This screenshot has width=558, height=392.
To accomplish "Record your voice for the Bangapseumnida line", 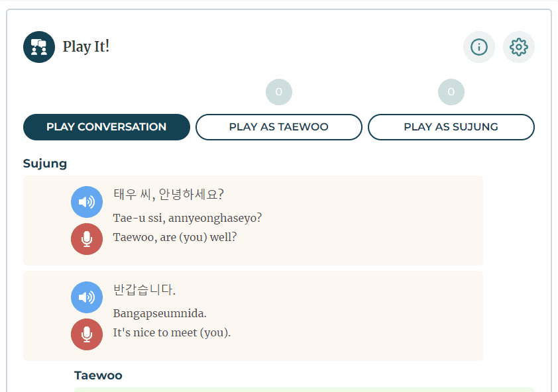I will pyautogui.click(x=87, y=334).
